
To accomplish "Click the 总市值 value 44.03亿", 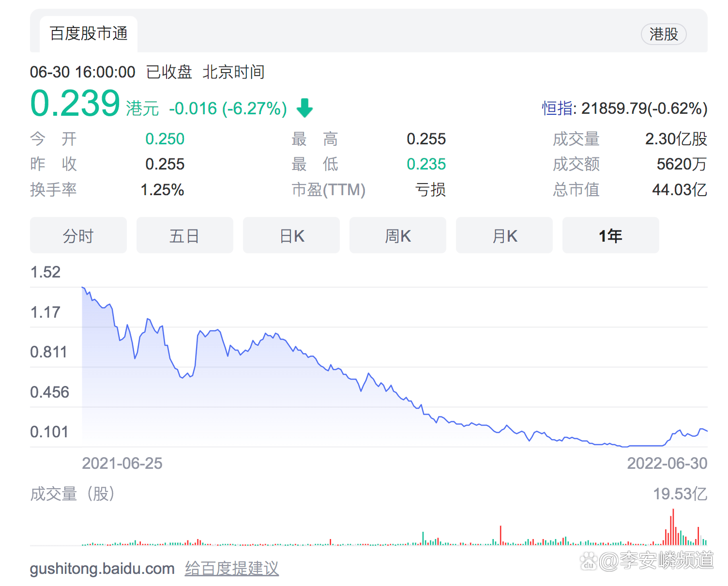I will click(679, 189).
